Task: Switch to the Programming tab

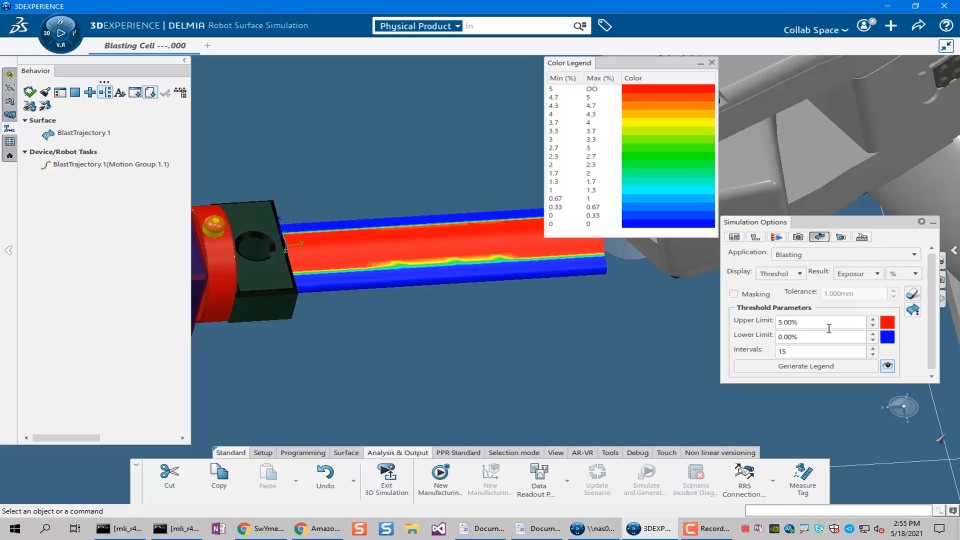Action: click(302, 452)
